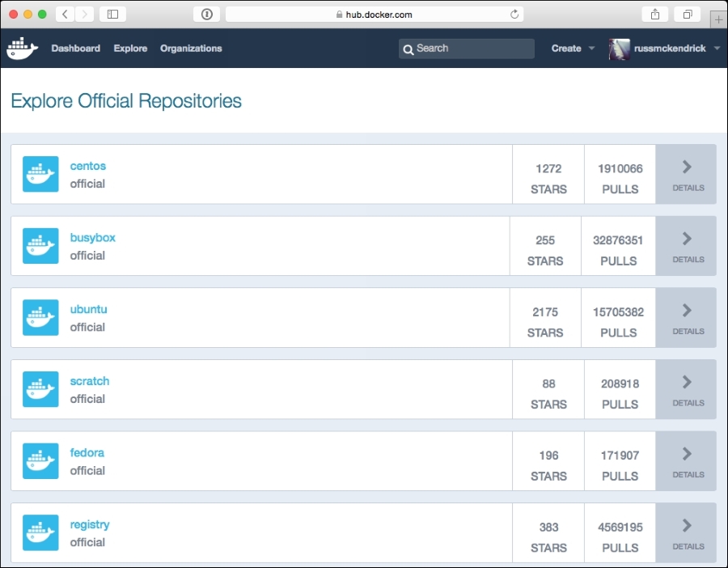
Task: Click the hub.docker.com address bar
Action: (375, 15)
